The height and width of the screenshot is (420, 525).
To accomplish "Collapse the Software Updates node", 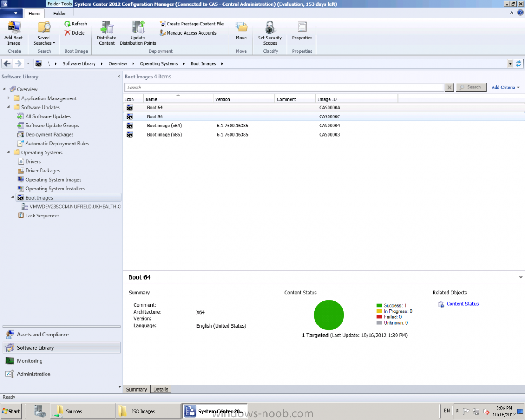I will [8, 107].
